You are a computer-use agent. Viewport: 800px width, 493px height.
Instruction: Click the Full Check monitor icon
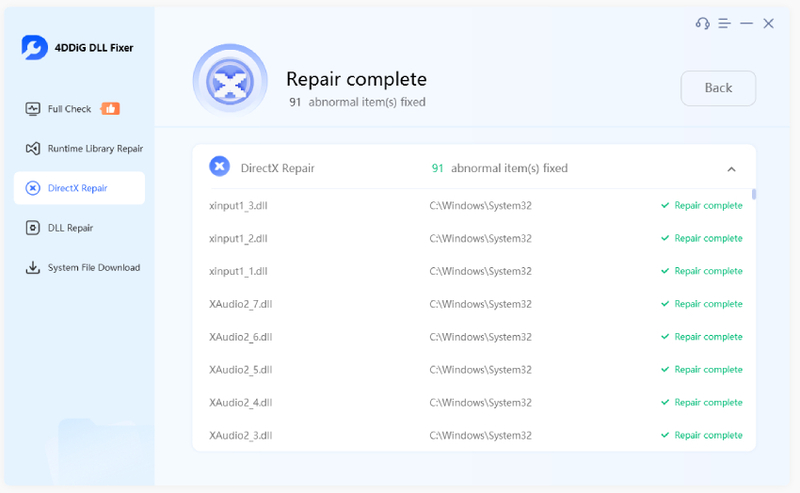click(33, 109)
